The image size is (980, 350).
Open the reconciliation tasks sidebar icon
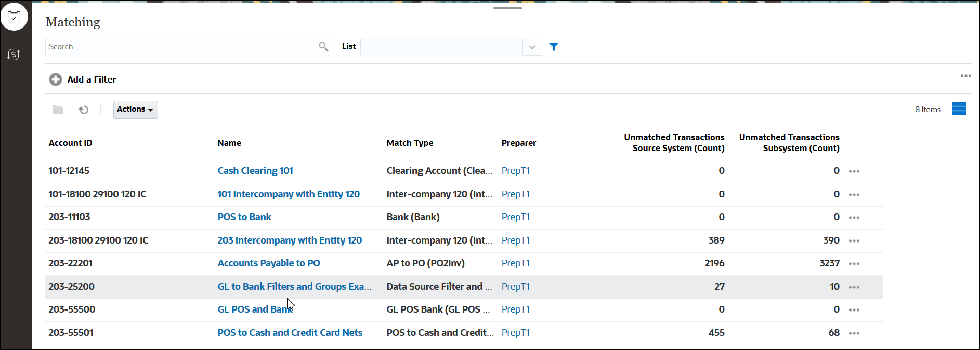pyautogui.click(x=14, y=17)
